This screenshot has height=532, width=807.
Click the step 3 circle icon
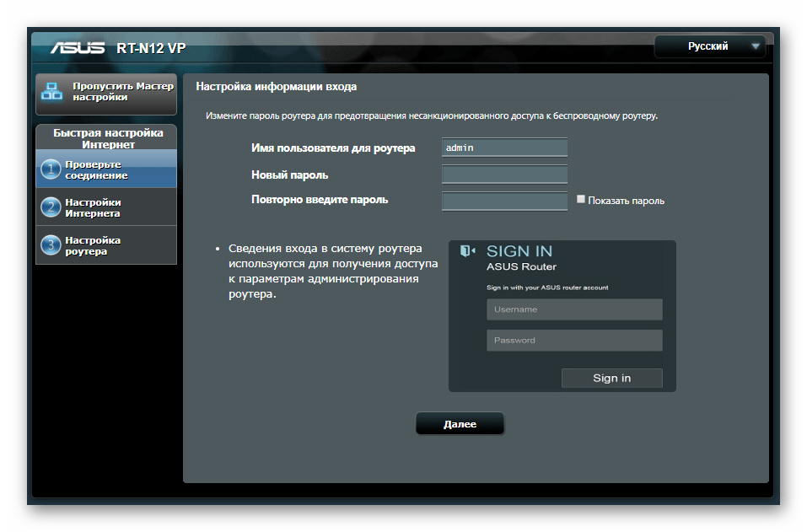click(x=51, y=245)
